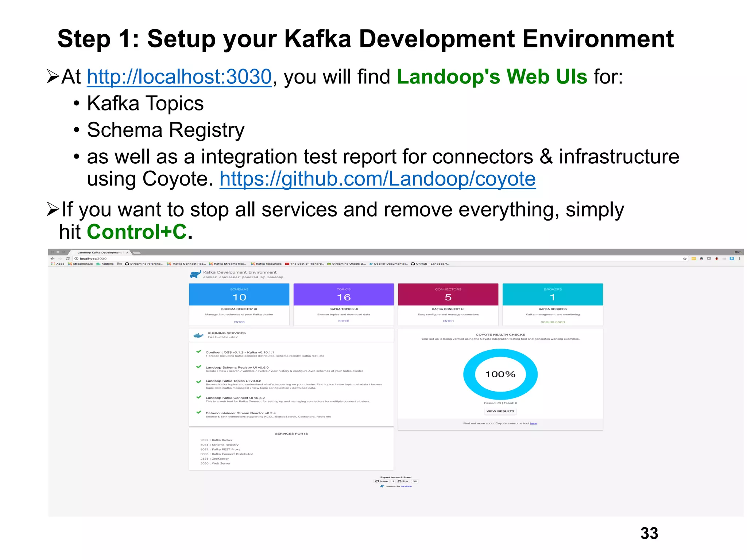Click the red down-arrow extension icon
Screen dimensions: 747x560
(717, 258)
